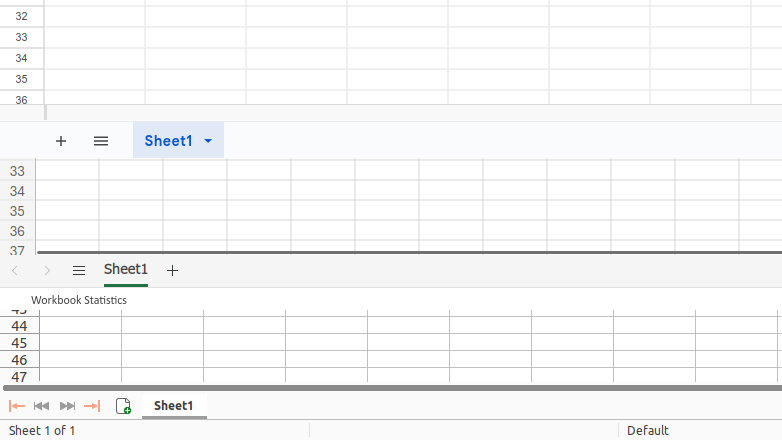Viewport: 782px width, 440px height.
Task: Jump to last sheet using the orange right arrow
Action: 92,406
